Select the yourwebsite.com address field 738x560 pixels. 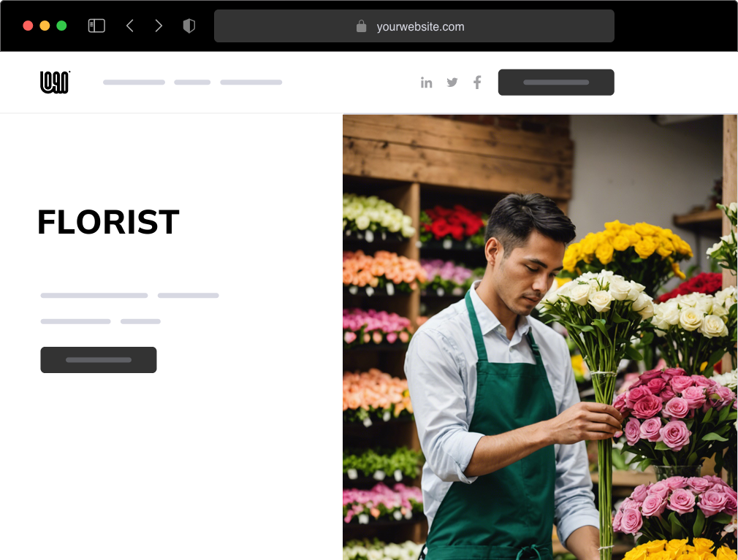420,27
